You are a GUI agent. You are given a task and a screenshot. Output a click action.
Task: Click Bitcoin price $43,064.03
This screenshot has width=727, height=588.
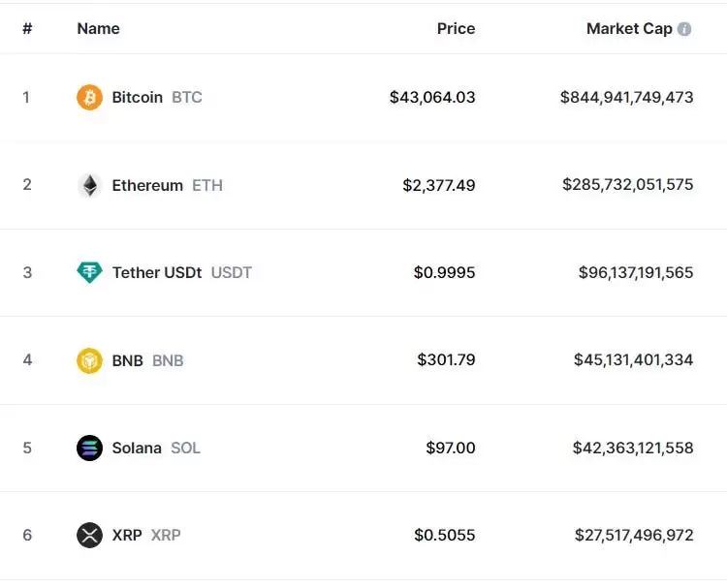point(432,97)
